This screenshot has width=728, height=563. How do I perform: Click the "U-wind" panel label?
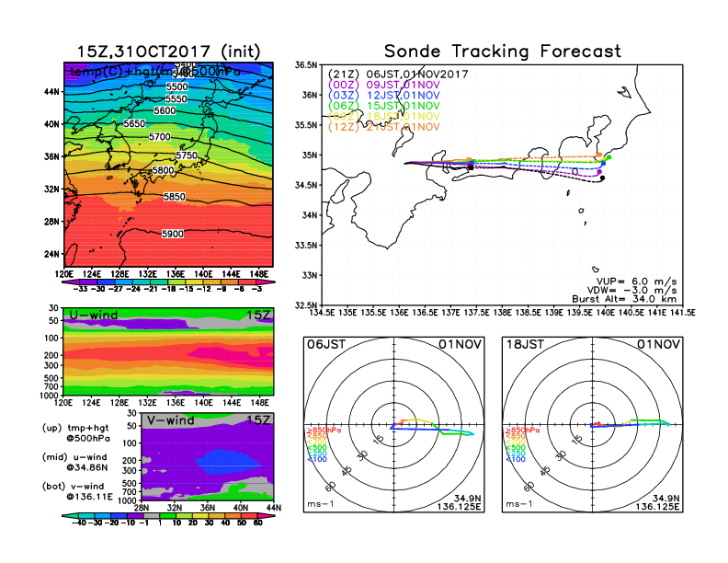pyautogui.click(x=94, y=315)
